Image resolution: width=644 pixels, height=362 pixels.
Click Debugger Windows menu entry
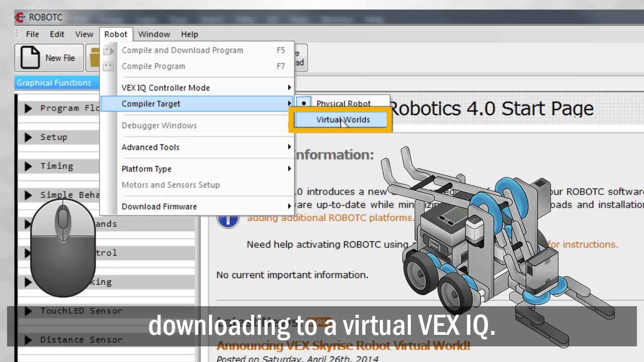[197, 125]
